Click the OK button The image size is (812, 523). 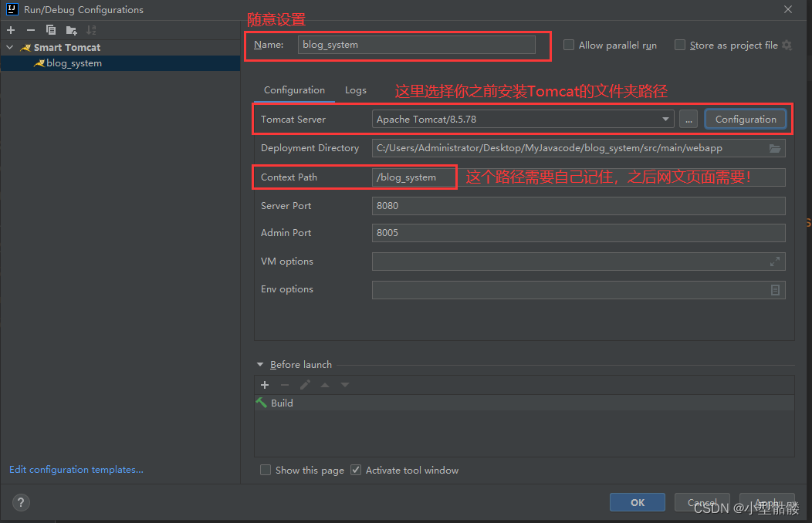[638, 502]
